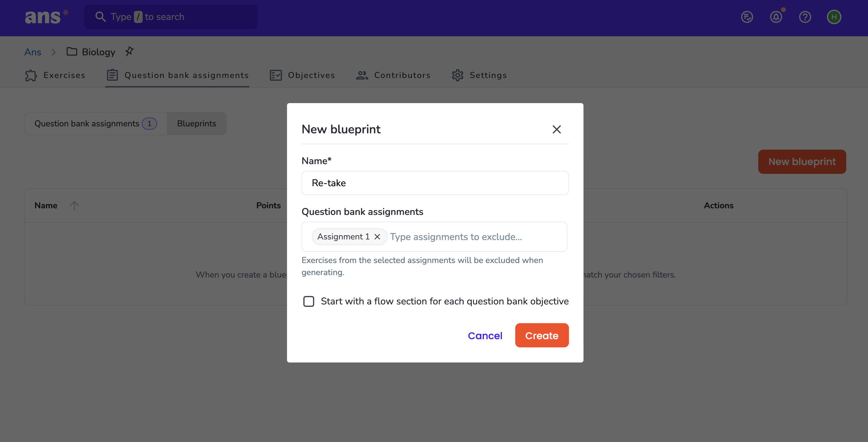Switch to the Objectives tab
The image size is (868, 442).
click(x=302, y=75)
